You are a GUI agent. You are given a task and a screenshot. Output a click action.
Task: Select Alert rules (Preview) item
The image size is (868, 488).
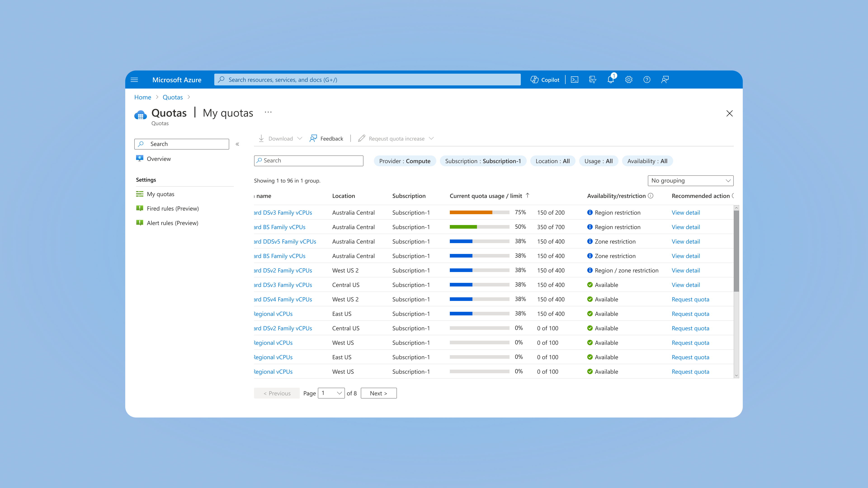(172, 223)
